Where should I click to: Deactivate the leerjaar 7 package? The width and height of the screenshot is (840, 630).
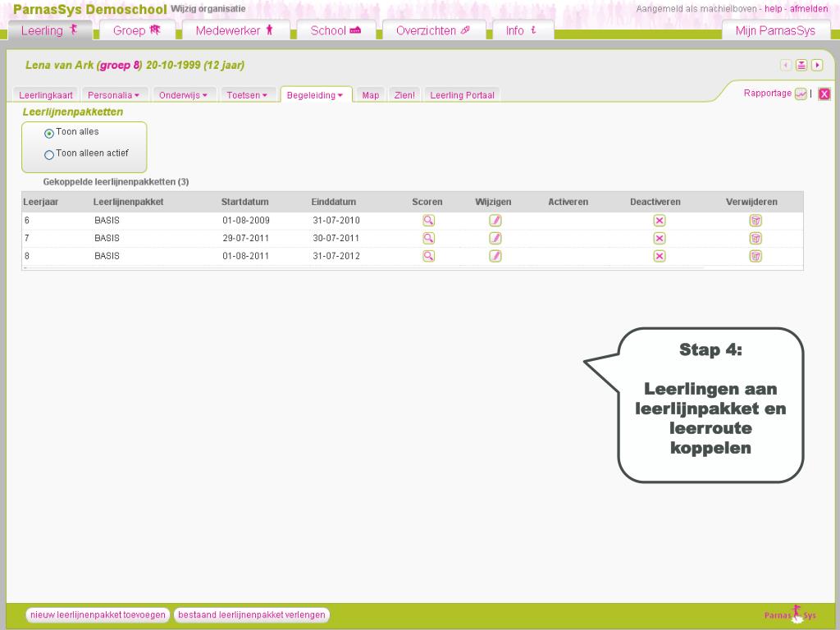click(x=660, y=238)
